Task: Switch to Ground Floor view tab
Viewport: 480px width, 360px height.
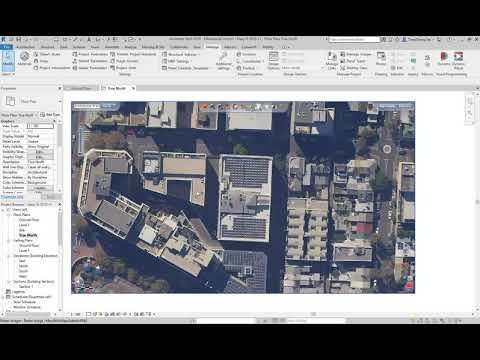Action: click(x=81, y=88)
